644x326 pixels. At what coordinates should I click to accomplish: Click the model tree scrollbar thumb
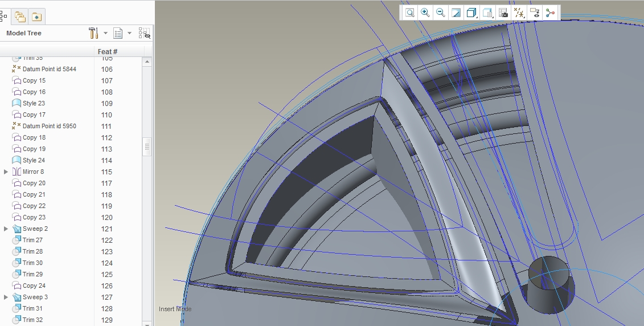(x=147, y=147)
